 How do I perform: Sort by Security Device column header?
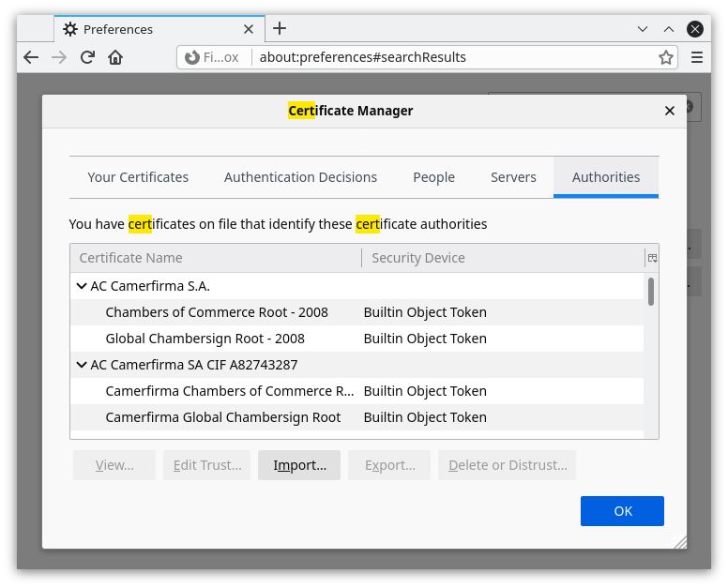coord(503,258)
